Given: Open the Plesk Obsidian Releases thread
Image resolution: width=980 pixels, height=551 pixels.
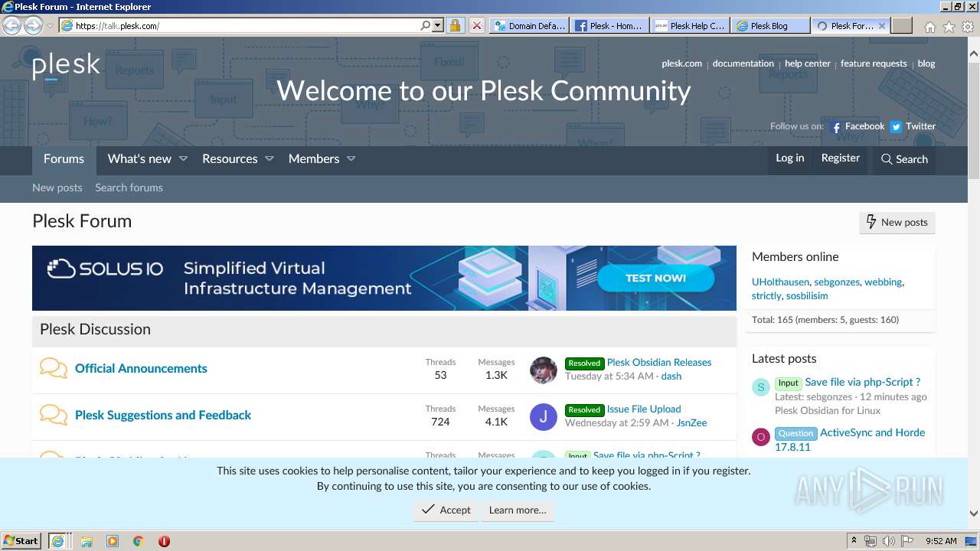Looking at the screenshot, I should [x=659, y=362].
